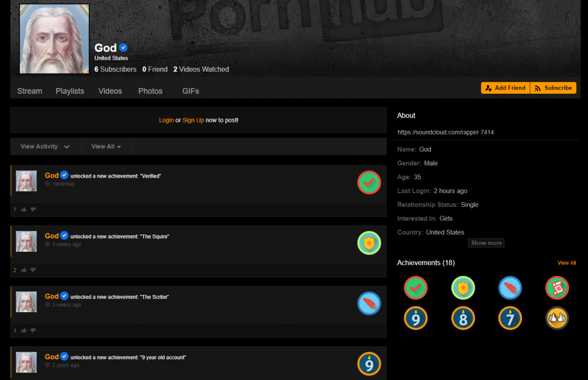
Task: Click The Squire badge in the stream
Action: [x=369, y=243]
